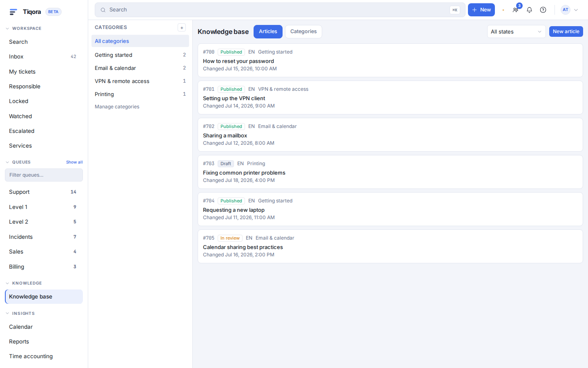588x368 pixels.
Task: Click the magnifier icon in the search bar
Action: pos(103,10)
